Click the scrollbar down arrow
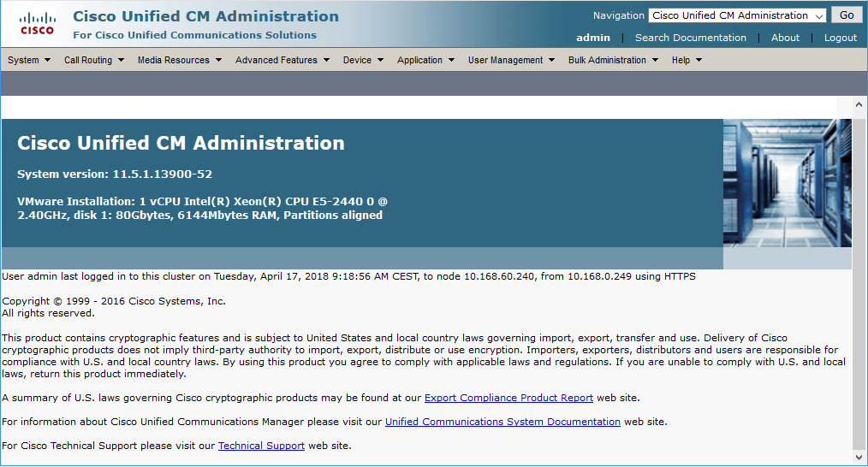Screen dimensions: 868x467 [x=859, y=458]
